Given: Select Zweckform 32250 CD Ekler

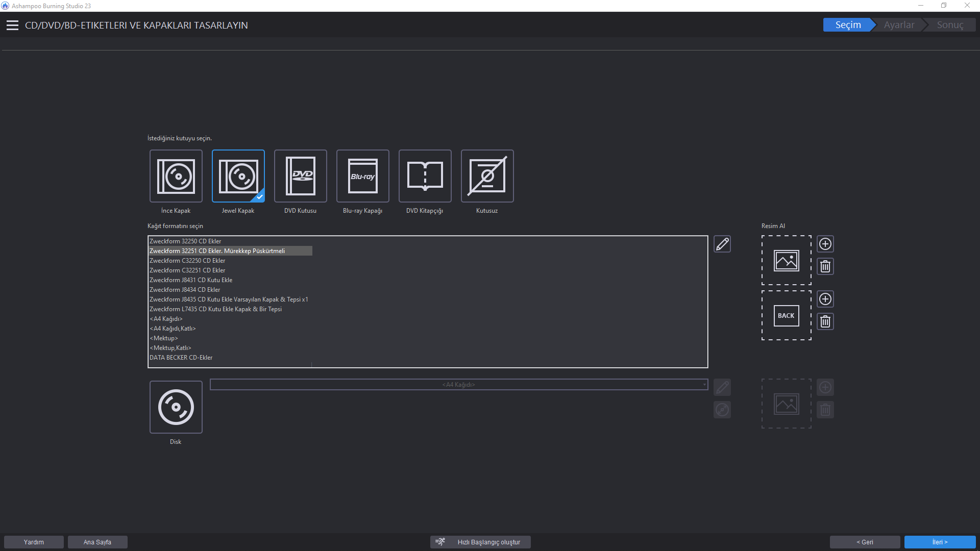Looking at the screenshot, I should click(231, 241).
